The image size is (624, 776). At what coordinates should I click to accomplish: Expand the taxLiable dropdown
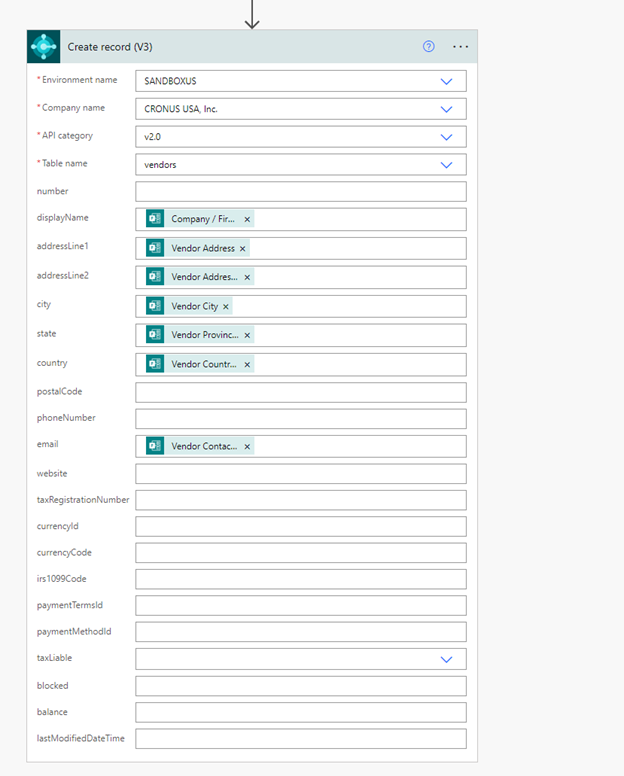tap(446, 659)
